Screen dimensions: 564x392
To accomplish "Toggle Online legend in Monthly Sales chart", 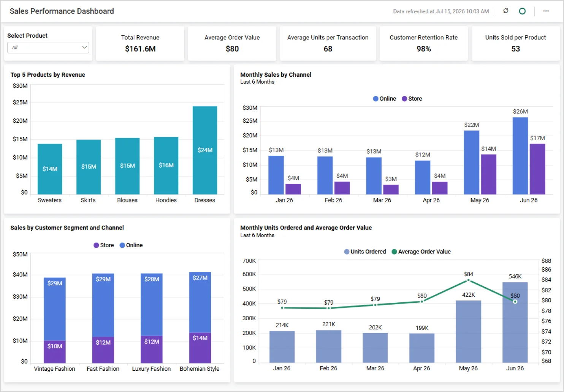I will pos(384,99).
